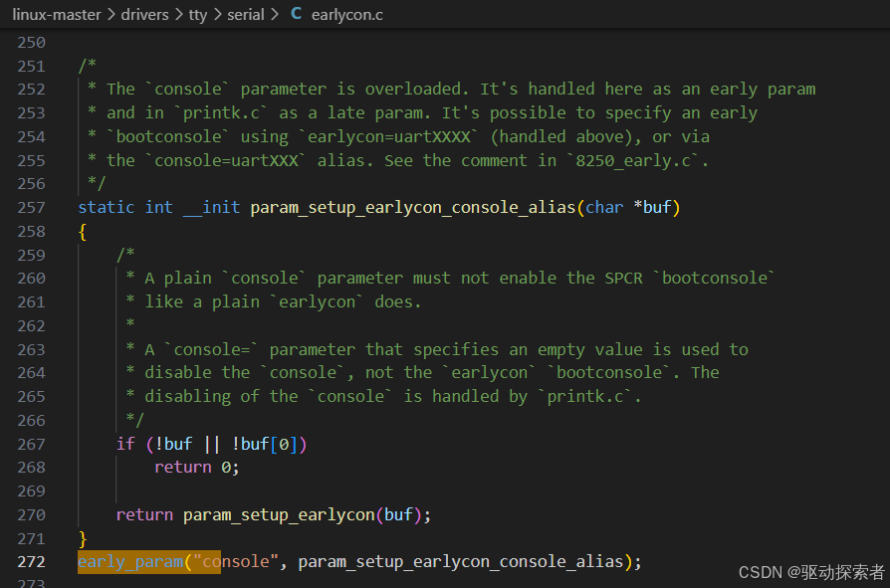Click `console=` in comment line 263
The width and height of the screenshot is (890, 588).
click(212, 350)
